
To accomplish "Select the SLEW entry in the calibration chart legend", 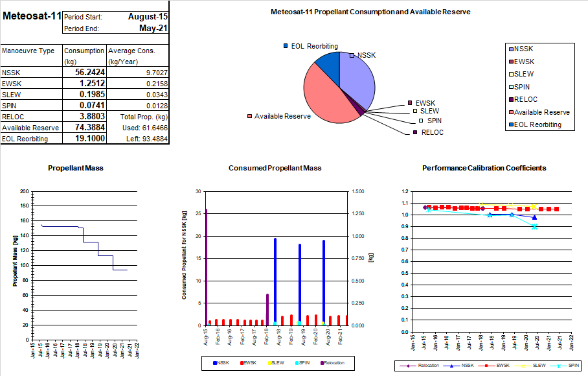I will (x=530, y=366).
